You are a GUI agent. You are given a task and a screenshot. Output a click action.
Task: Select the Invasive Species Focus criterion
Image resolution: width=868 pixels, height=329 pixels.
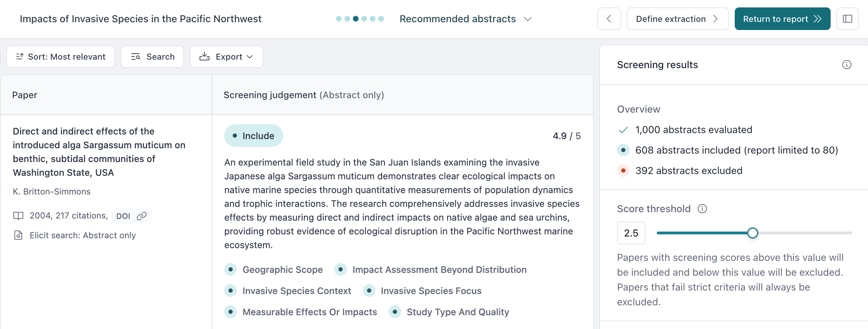[x=430, y=291]
